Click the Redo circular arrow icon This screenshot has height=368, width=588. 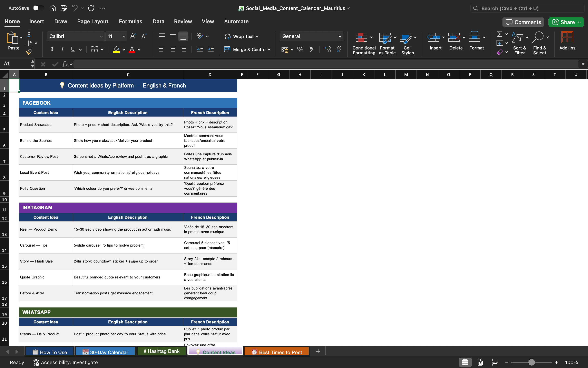(91, 8)
